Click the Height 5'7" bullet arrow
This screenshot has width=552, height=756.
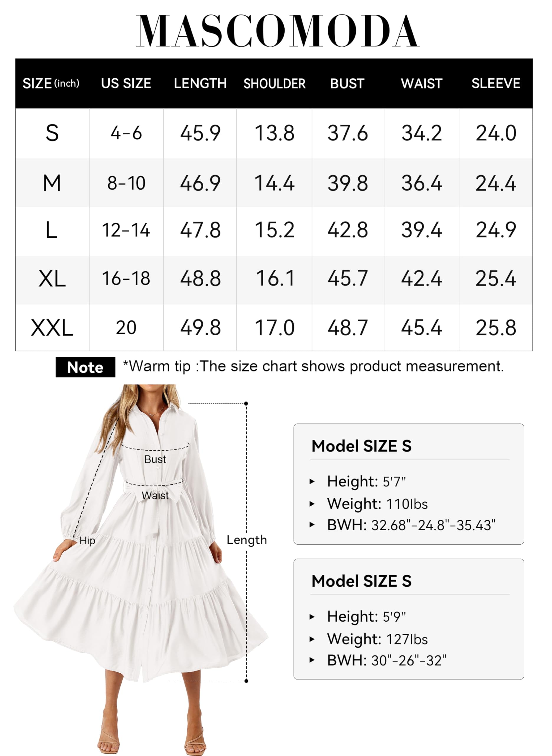pyautogui.click(x=312, y=481)
